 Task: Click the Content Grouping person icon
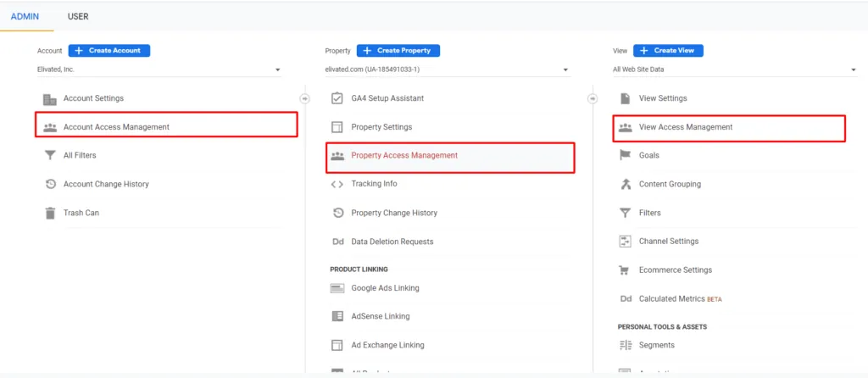pos(626,184)
